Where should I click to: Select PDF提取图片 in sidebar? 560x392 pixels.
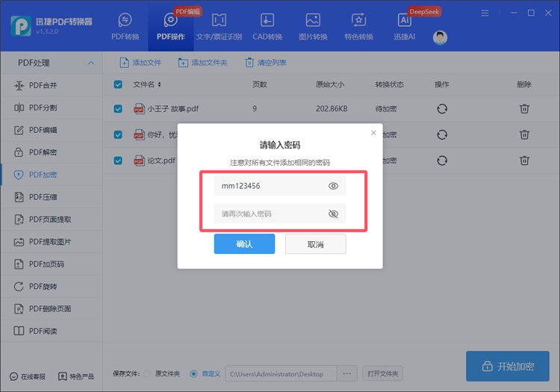pos(52,242)
